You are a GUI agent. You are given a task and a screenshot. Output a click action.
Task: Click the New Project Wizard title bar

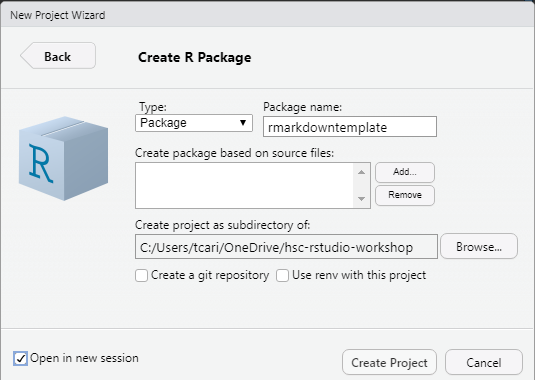tap(268, 15)
